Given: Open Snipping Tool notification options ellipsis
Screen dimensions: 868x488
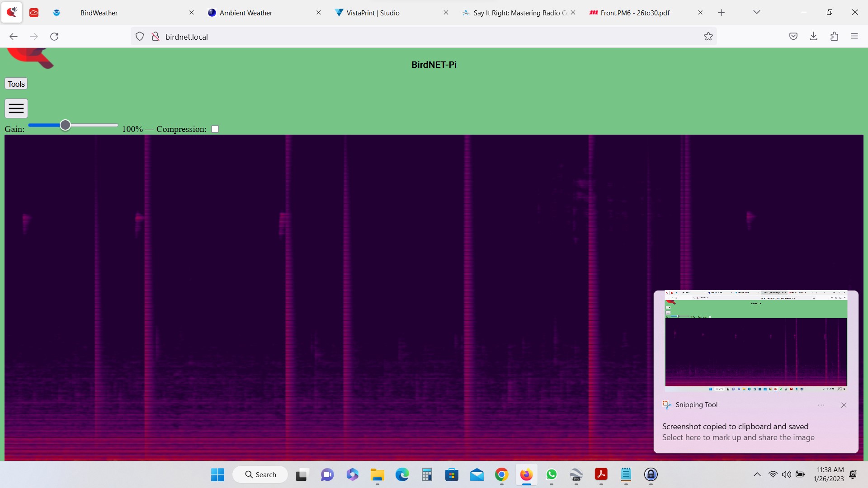Looking at the screenshot, I should click(x=821, y=405).
